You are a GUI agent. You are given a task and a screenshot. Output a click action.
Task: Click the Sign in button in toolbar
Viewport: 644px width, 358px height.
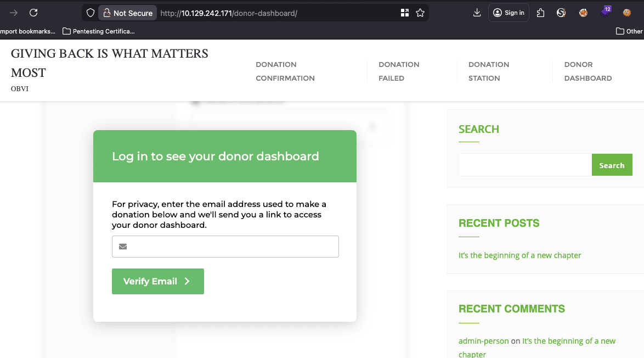(x=509, y=13)
